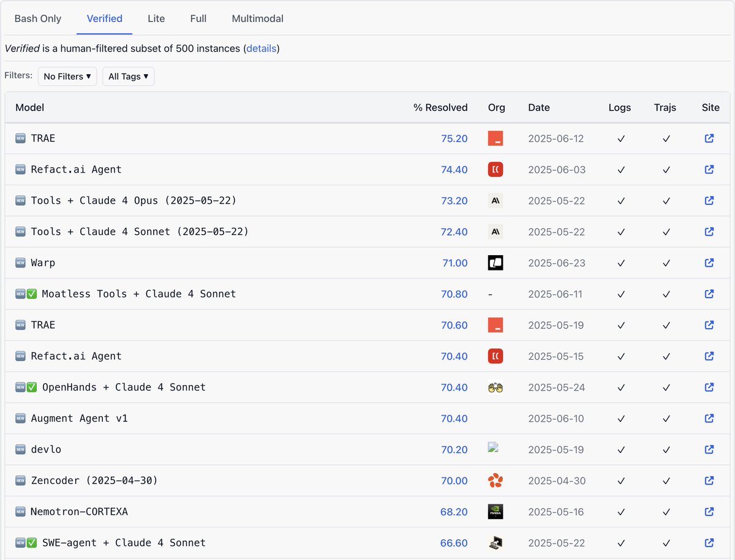Viewport: 735px width, 560px height.
Task: Switch to the Multimodal tab
Action: point(258,18)
